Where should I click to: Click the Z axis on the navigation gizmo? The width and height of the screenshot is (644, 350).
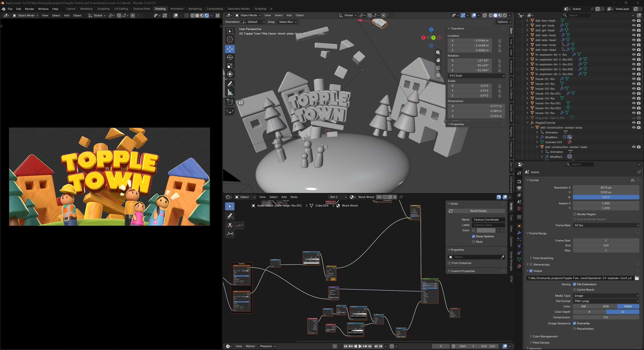click(x=431, y=30)
